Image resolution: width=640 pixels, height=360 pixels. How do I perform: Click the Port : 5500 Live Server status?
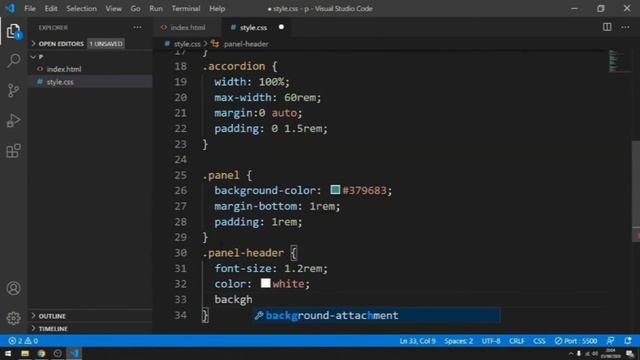pos(576,341)
